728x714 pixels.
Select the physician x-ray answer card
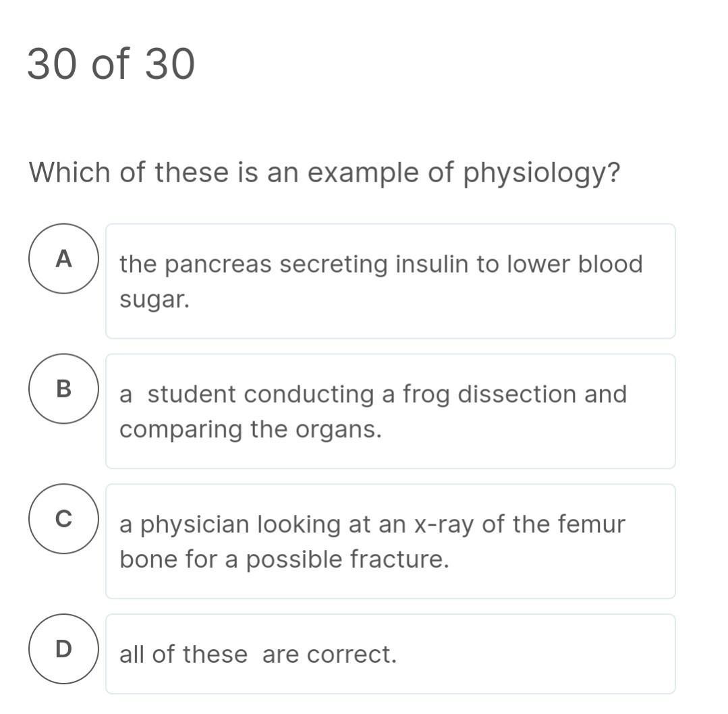390,541
